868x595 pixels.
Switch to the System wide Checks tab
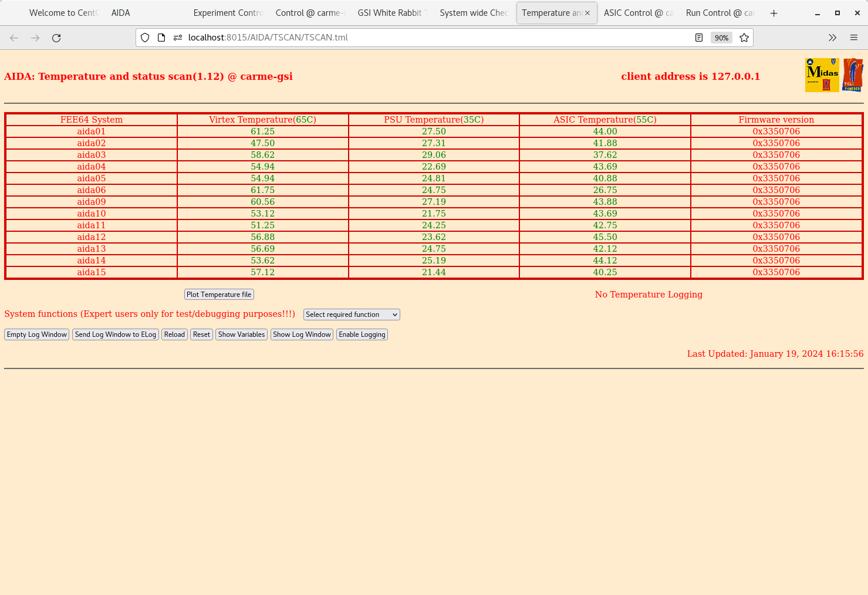click(474, 13)
